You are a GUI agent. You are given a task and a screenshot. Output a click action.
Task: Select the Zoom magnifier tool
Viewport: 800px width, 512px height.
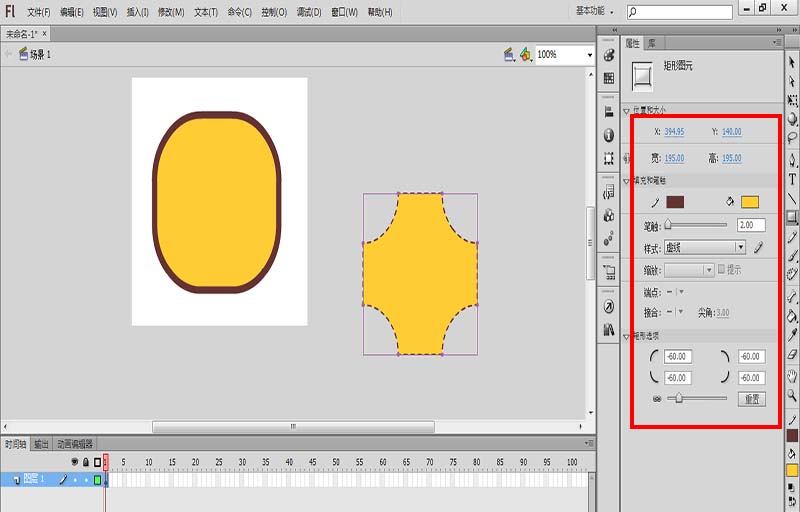[792, 395]
